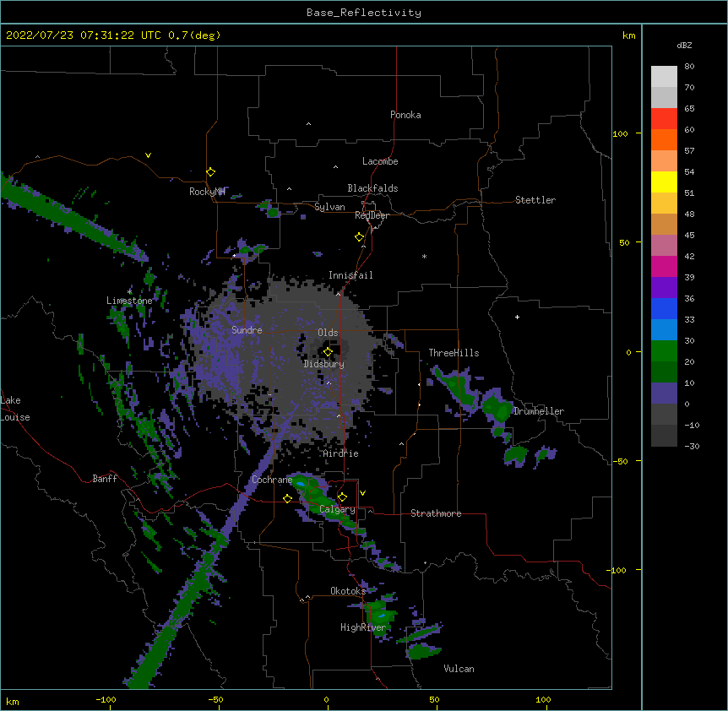Click the yellow V marker northwest of RockyMH

148,155
